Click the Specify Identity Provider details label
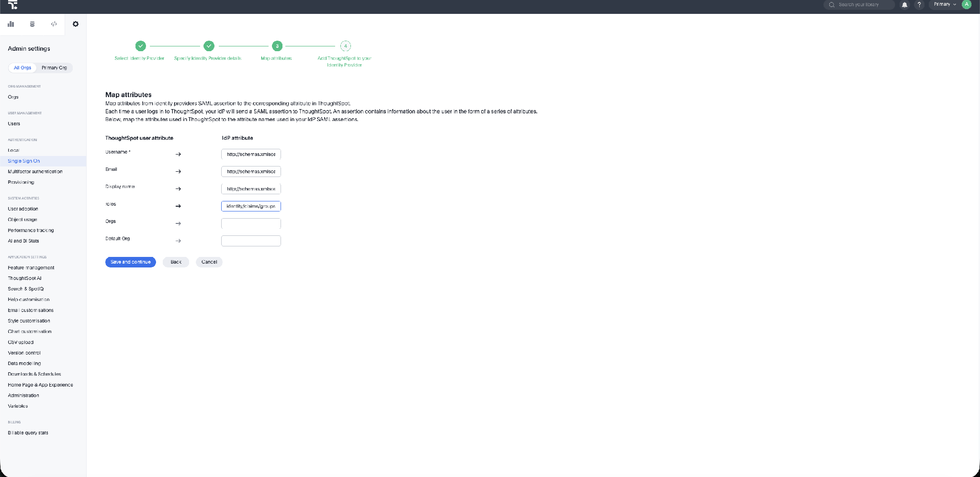980x477 pixels. (x=208, y=58)
